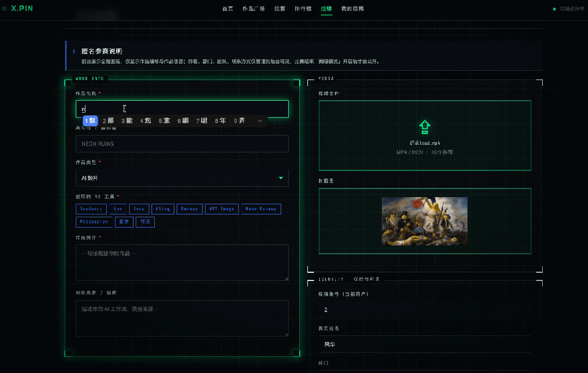Click the 创作思路 workflow description textarea

pyautogui.click(x=182, y=318)
